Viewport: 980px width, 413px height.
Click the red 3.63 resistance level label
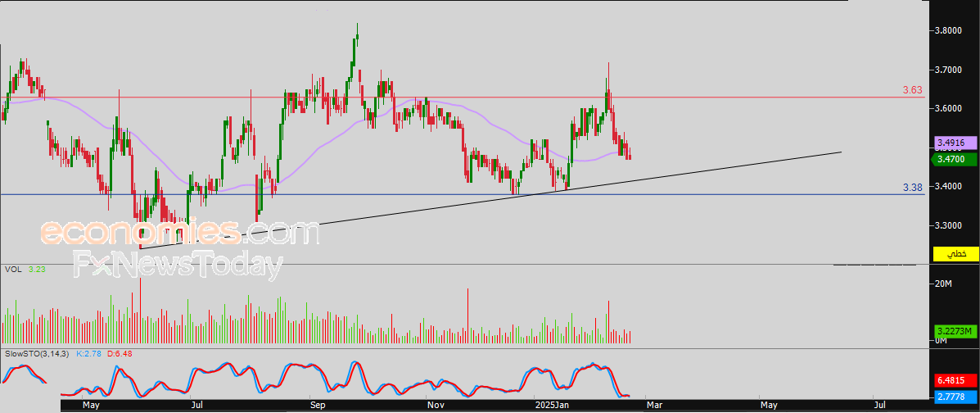click(913, 91)
